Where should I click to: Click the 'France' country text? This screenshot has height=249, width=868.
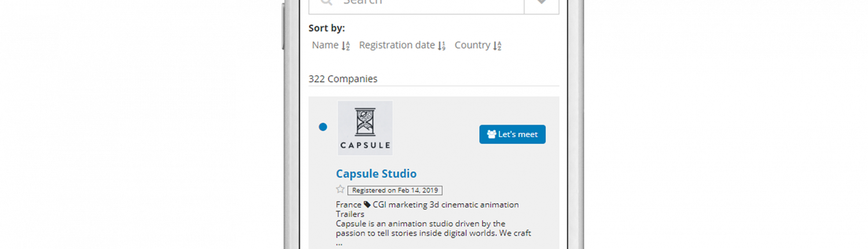pyautogui.click(x=348, y=204)
